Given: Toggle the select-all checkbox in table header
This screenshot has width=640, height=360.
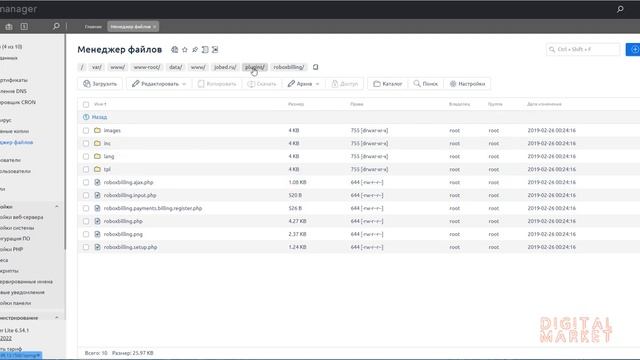Looking at the screenshot, I should [x=86, y=104].
